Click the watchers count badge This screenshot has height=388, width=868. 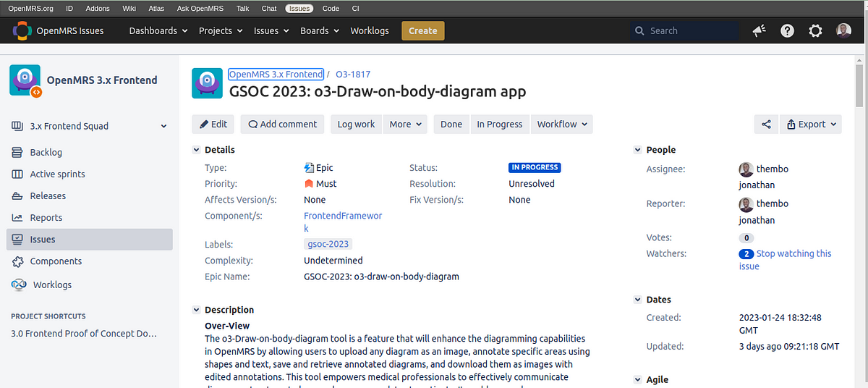746,254
